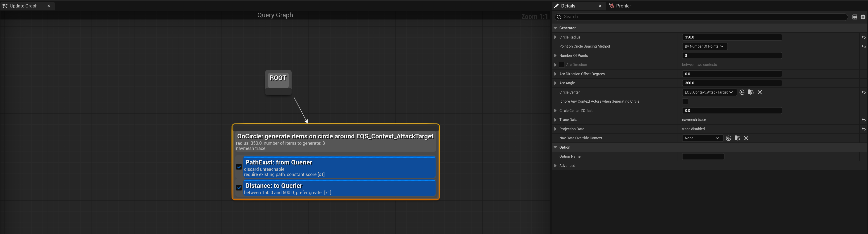The width and height of the screenshot is (868, 234).
Task: Click the Details search field
Action: (x=701, y=17)
